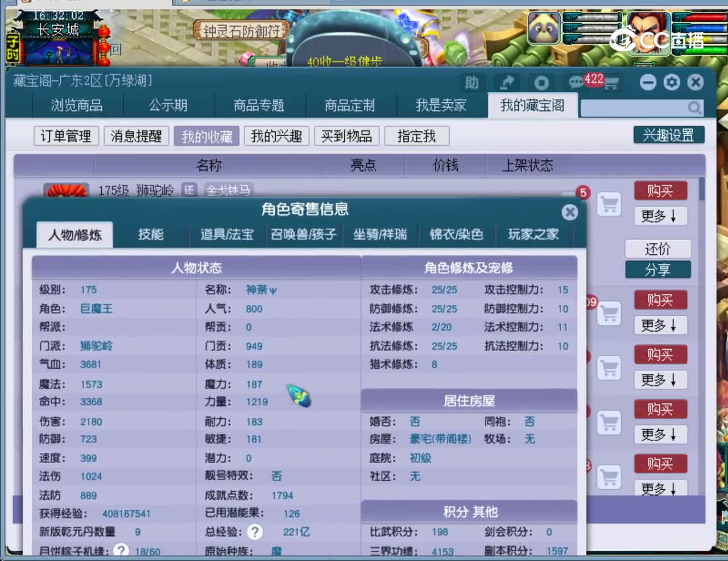Sort by 上架状态 column header

[x=527, y=166]
